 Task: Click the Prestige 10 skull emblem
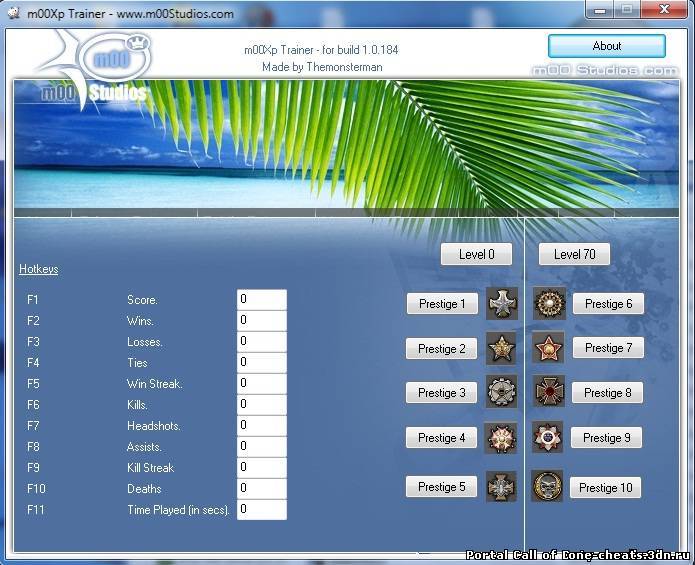click(x=547, y=486)
